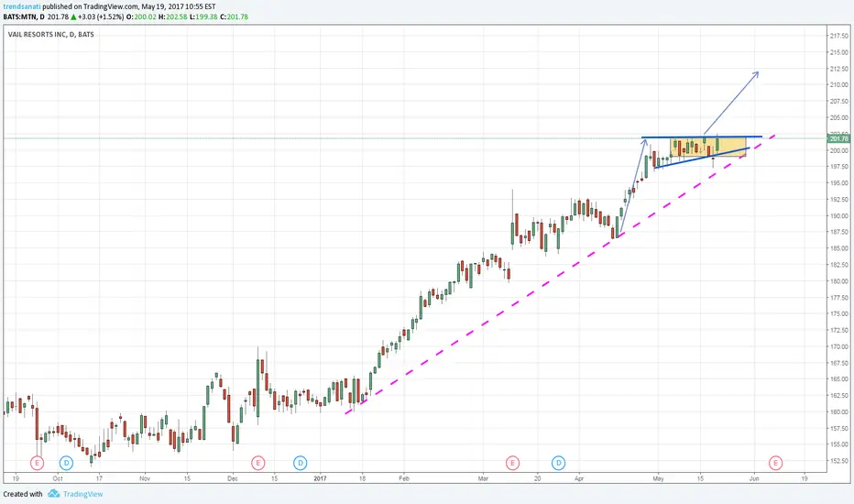Click the 205.00 price axis label
This screenshot has height=504, width=854.
click(x=838, y=117)
